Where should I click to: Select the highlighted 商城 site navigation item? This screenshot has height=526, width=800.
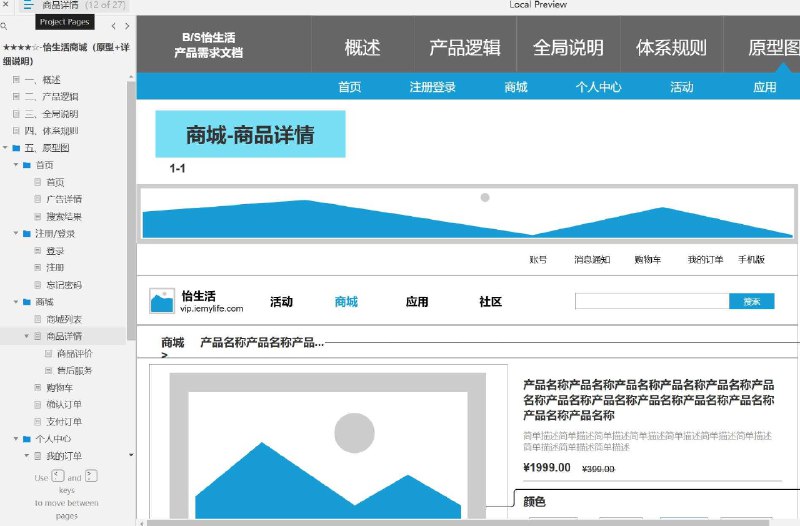[x=346, y=302]
